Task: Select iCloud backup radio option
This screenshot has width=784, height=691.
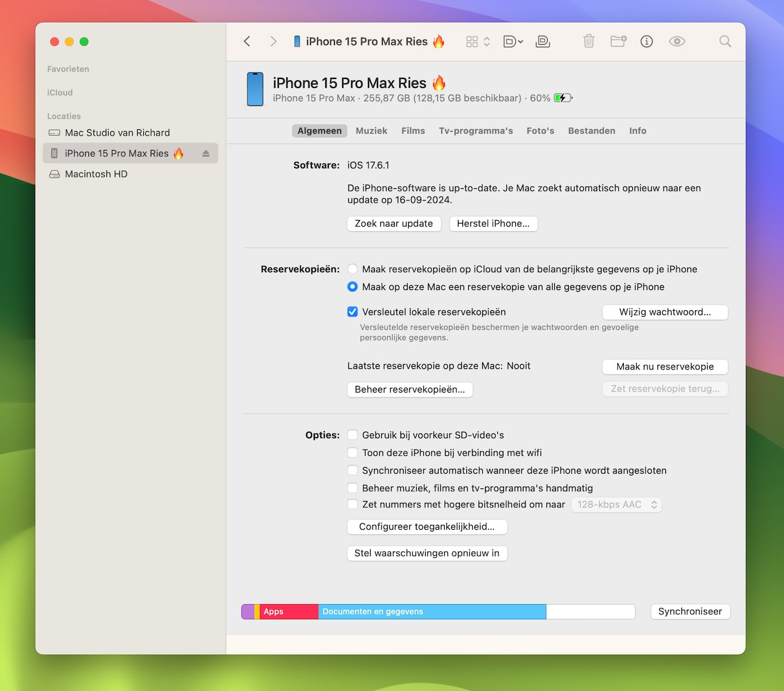Action: 353,269
